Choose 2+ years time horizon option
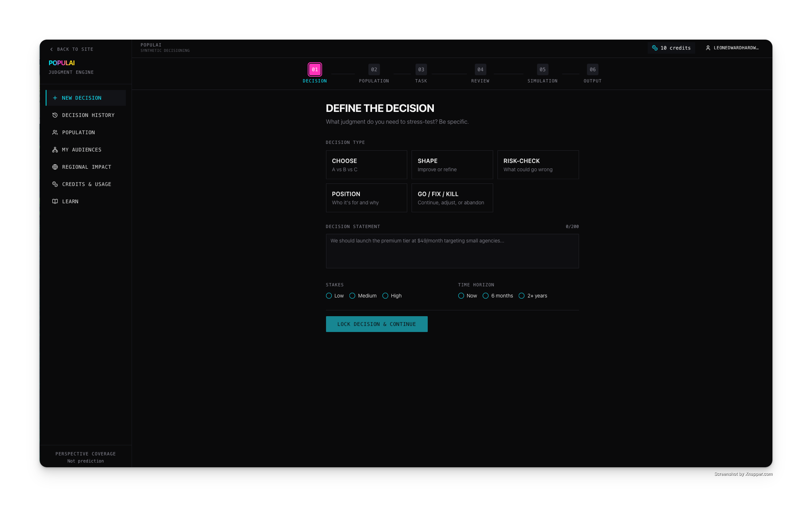The image size is (812, 516). coord(521,296)
